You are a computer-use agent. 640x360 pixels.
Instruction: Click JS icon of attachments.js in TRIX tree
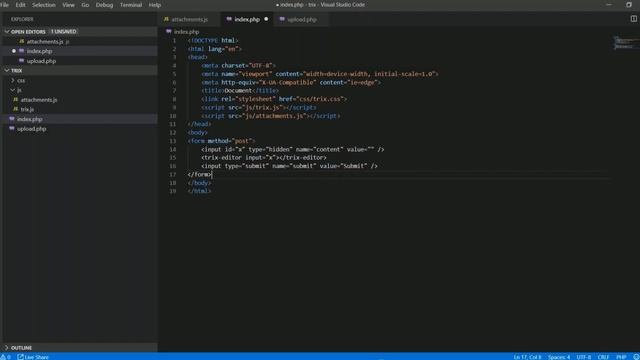click(x=16, y=100)
